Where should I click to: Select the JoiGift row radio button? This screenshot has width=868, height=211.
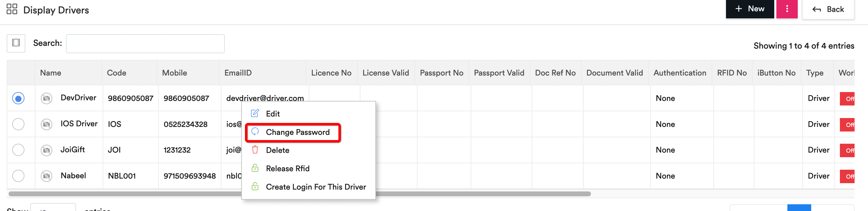point(18,150)
